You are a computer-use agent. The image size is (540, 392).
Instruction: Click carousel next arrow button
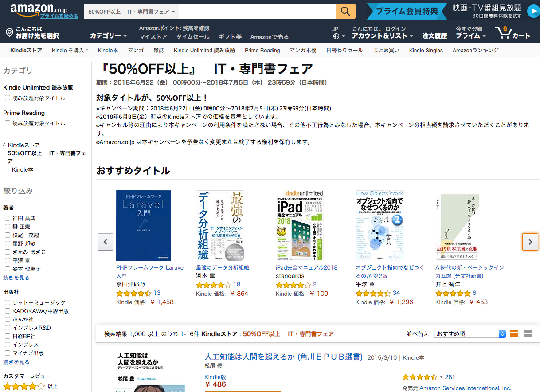pos(530,242)
